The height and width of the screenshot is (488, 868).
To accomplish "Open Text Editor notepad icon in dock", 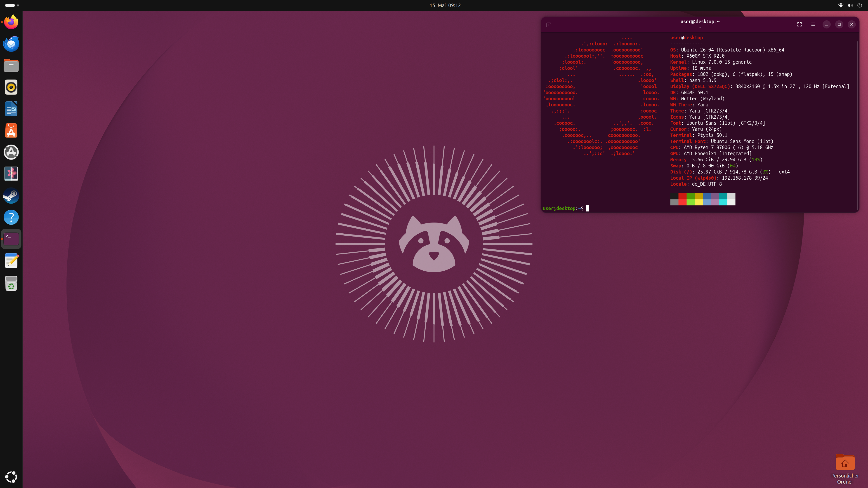I will (x=11, y=261).
